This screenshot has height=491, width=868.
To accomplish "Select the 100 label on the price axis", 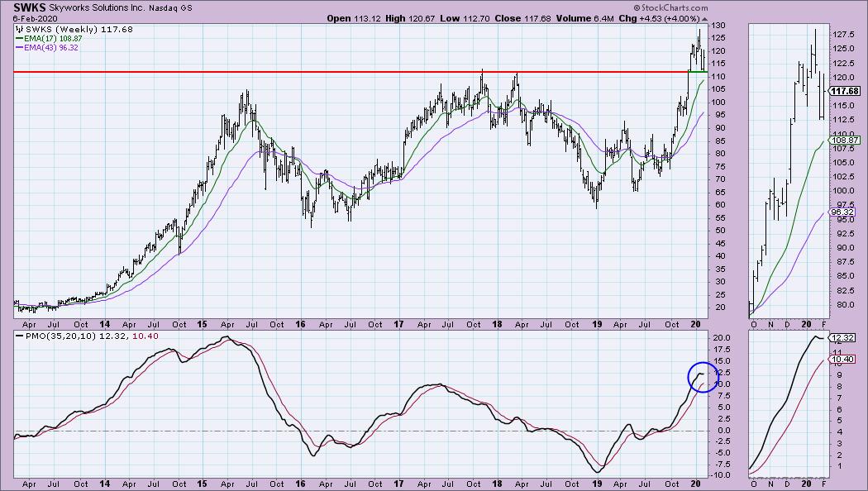I will click(x=718, y=102).
